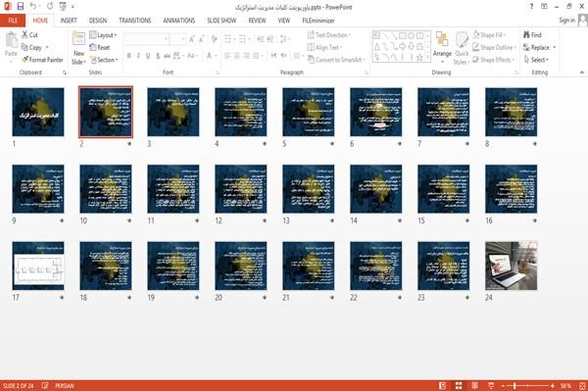
Task: Click the Find binoculars icon
Action: click(x=527, y=35)
